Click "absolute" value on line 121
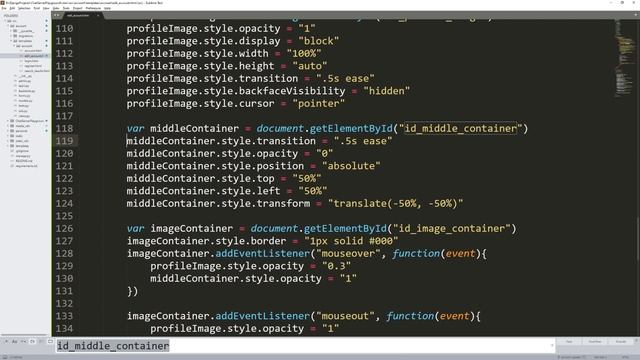640x360 pixels. (351, 166)
